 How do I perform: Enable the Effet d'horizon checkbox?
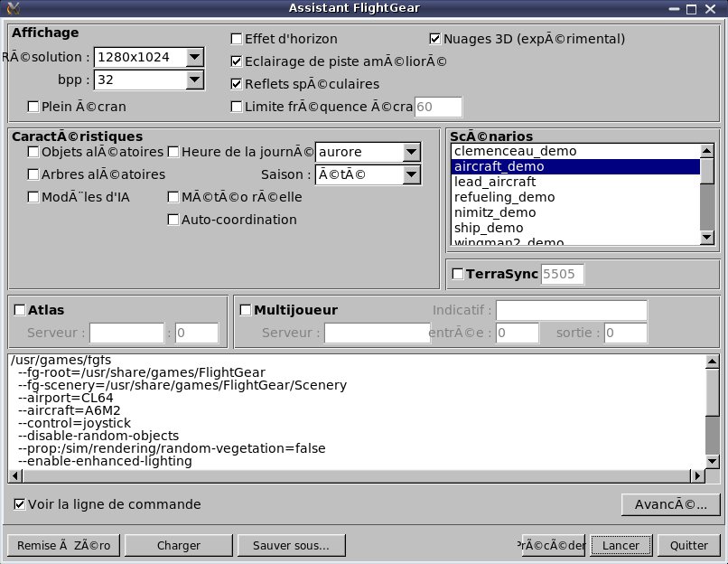(237, 39)
